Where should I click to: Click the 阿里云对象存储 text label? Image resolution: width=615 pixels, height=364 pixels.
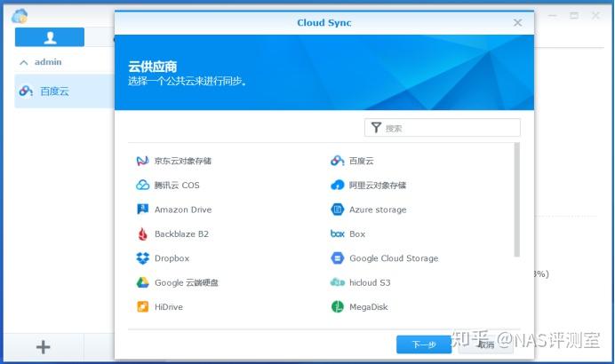pos(378,185)
